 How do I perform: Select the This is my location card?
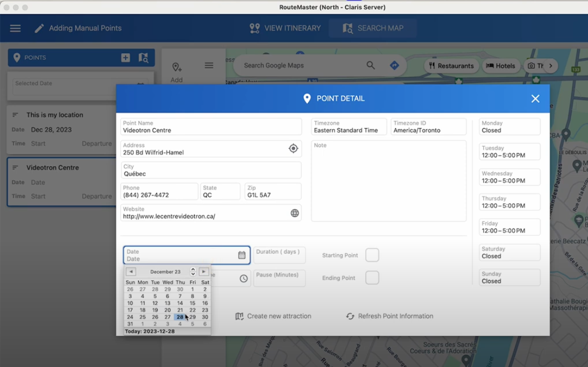tap(62, 129)
